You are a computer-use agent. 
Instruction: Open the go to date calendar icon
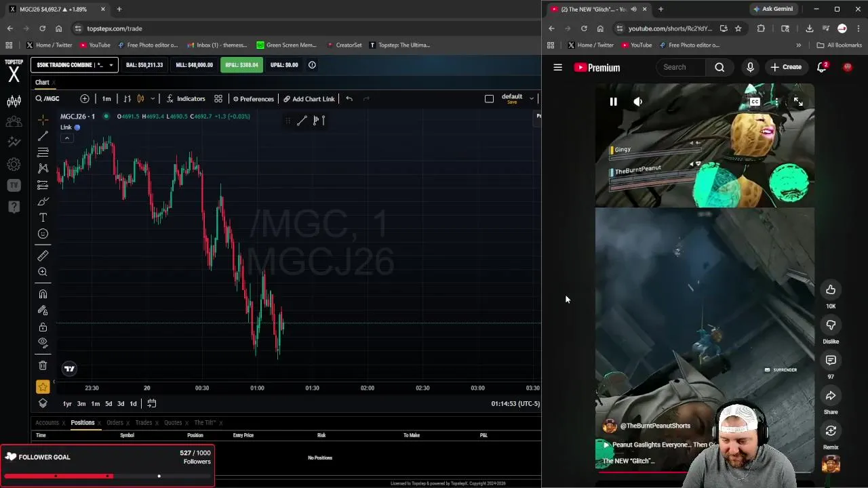tap(152, 404)
